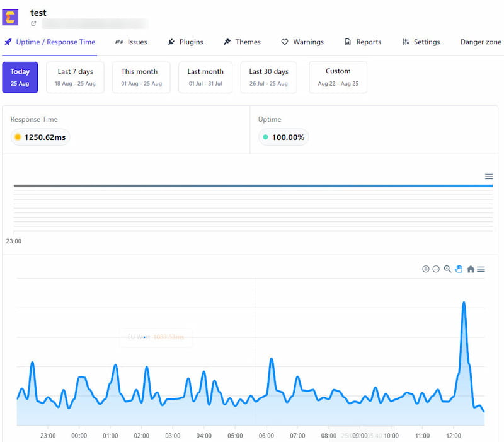This screenshot has width=504, height=442.
Task: Click the test site title
Action: click(x=38, y=13)
